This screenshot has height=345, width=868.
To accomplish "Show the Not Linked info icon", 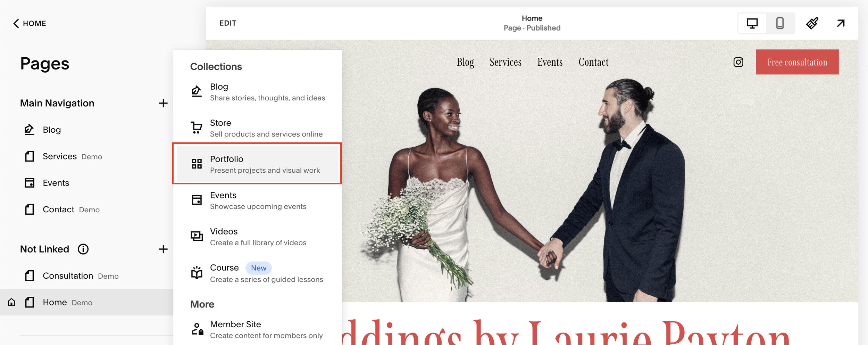I will tap(83, 249).
